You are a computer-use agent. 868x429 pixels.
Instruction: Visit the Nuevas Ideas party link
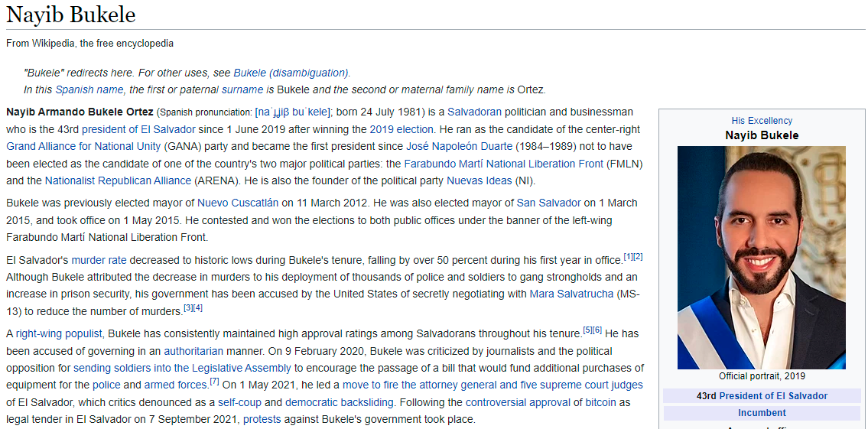480,181
